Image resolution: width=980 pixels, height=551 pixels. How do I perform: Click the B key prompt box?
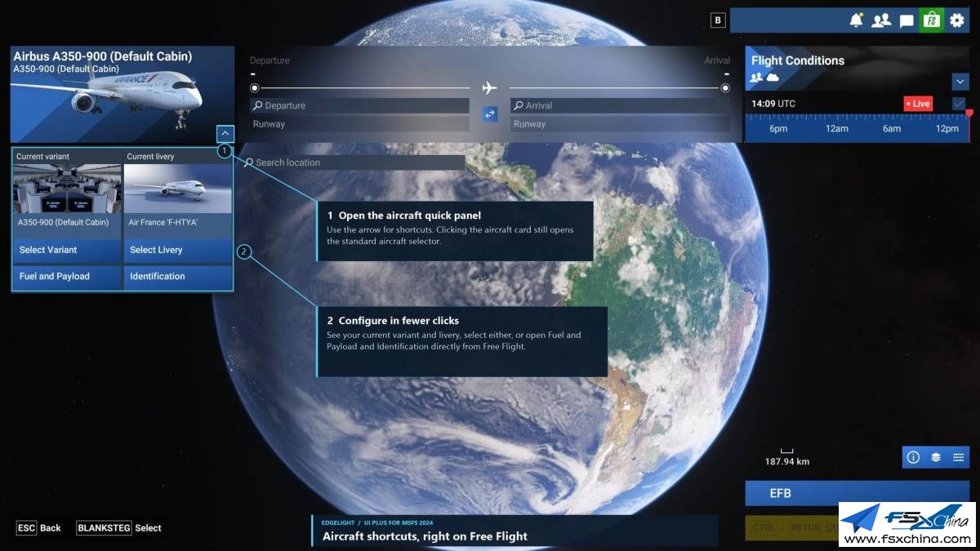(x=718, y=20)
